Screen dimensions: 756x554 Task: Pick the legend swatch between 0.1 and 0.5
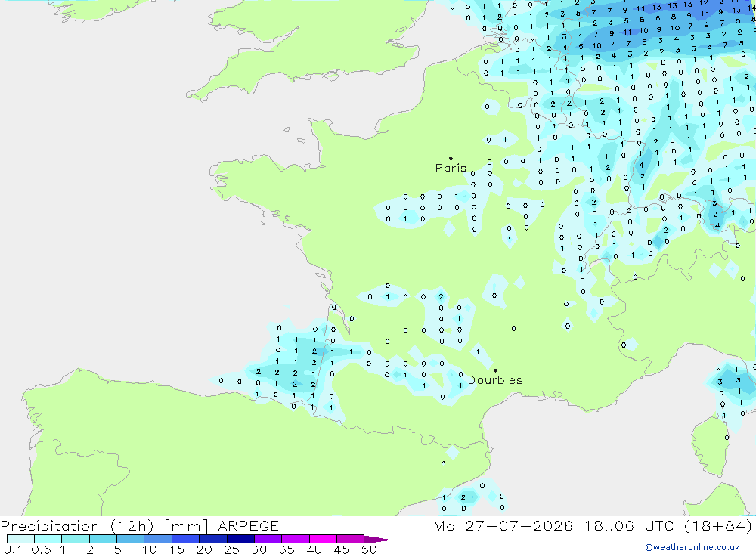coord(20,539)
